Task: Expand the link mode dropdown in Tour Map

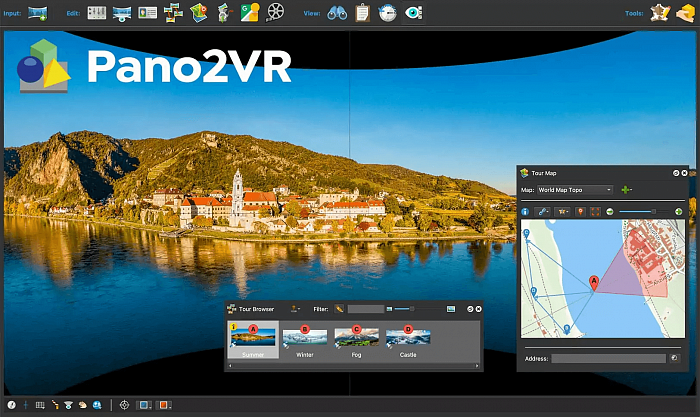Action: coord(543,211)
